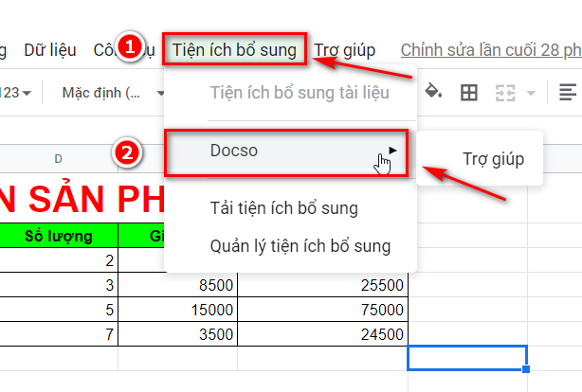582x392 pixels.
Task: Select quantity cell with value 5
Action: click(59, 310)
